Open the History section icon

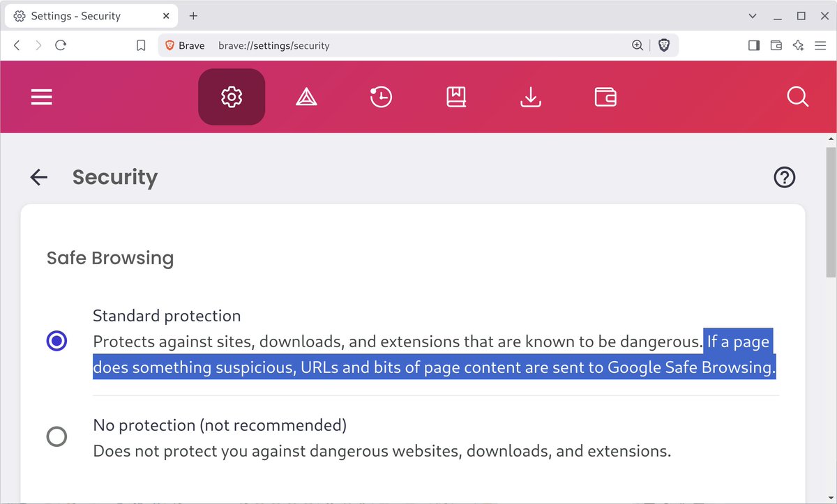(x=381, y=97)
